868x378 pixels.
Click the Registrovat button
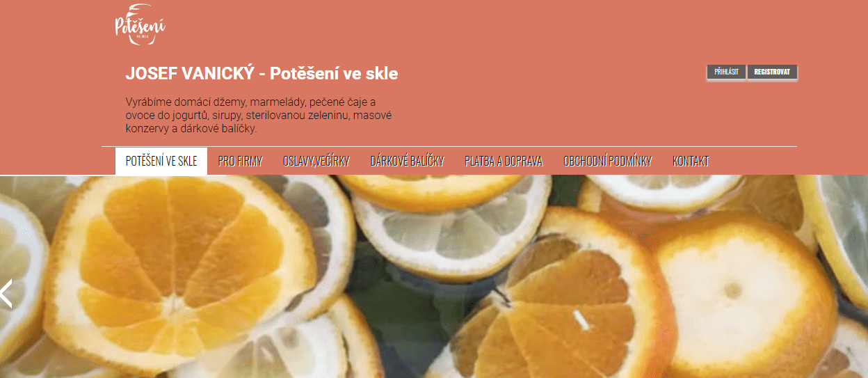click(x=772, y=72)
